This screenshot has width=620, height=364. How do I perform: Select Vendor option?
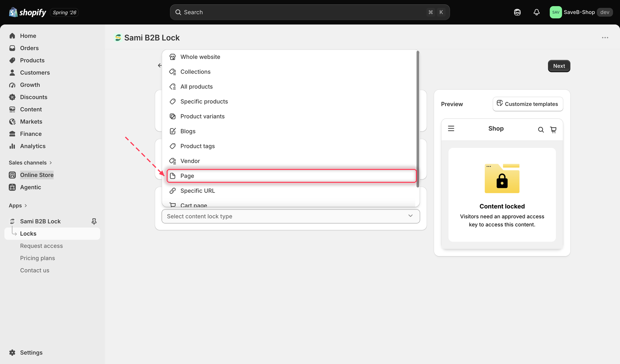coord(291,161)
